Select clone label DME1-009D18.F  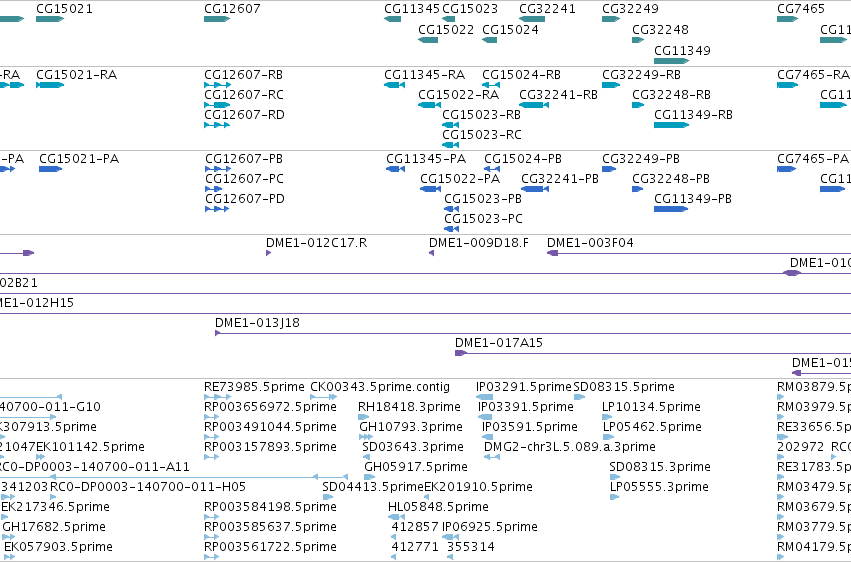pos(479,242)
